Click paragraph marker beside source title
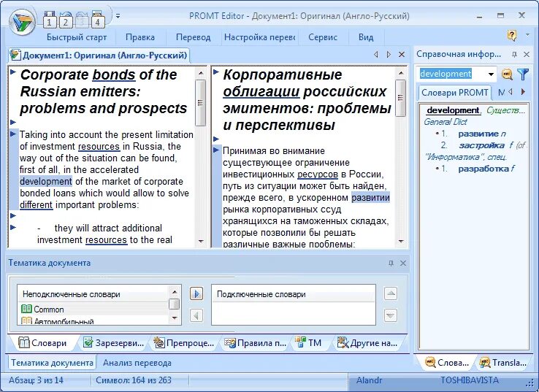This screenshot has width=539, height=392. click(13, 72)
